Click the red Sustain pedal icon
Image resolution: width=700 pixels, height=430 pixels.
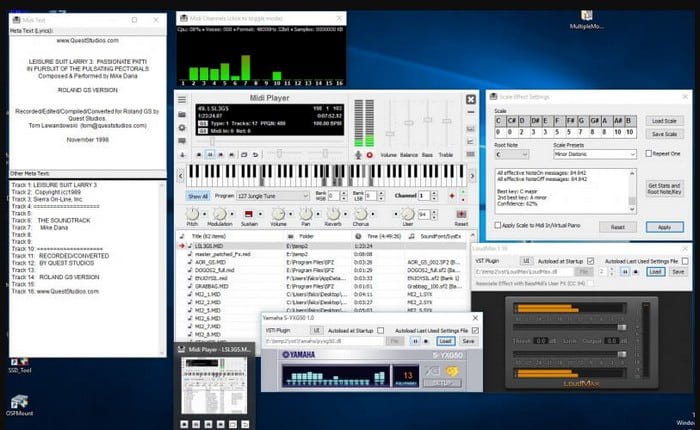(x=249, y=214)
